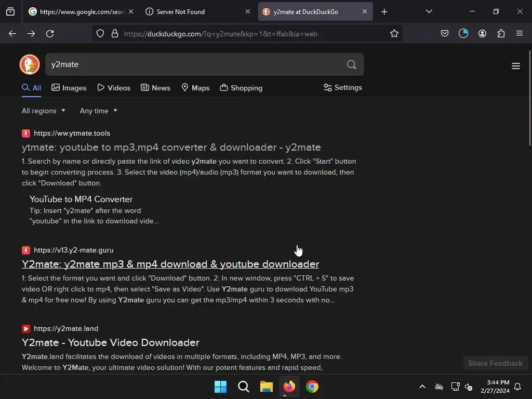Click the y2mate.land result favicon
This screenshot has height=399, width=532.
tap(26, 329)
